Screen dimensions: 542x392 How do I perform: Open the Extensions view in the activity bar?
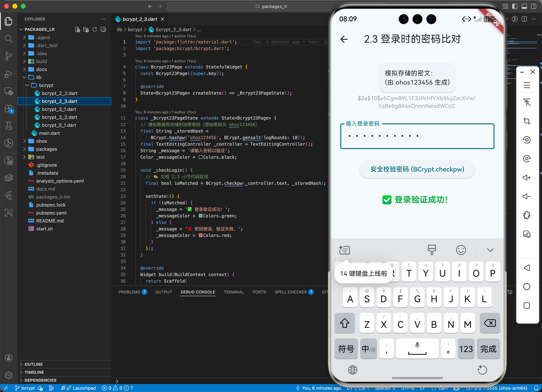coord(9,109)
